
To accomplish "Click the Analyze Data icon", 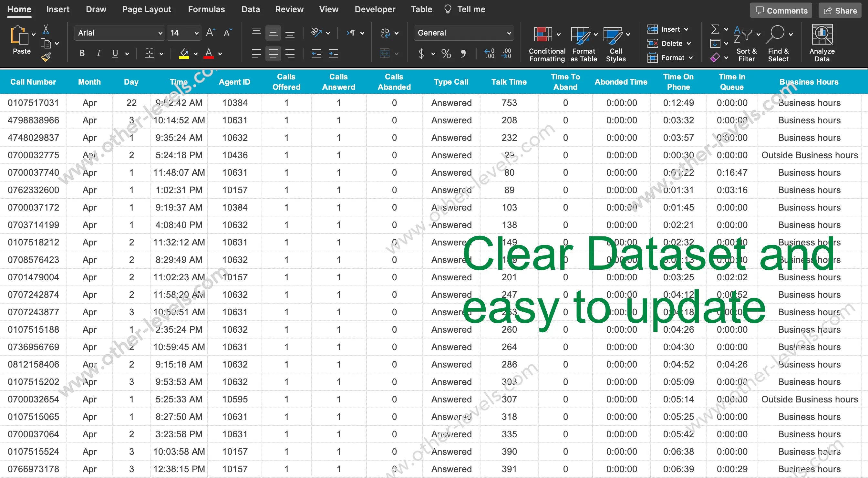I will [x=822, y=35].
